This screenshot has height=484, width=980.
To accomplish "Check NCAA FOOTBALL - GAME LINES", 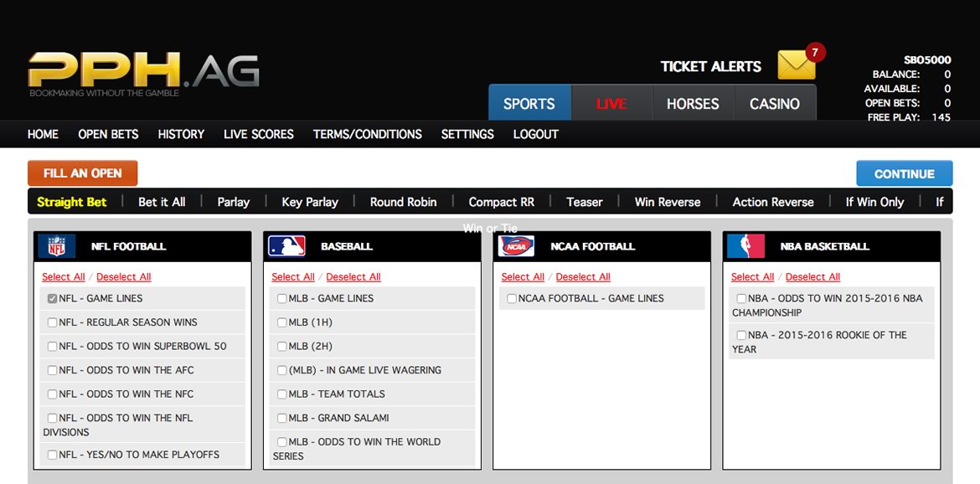I will pyautogui.click(x=512, y=298).
